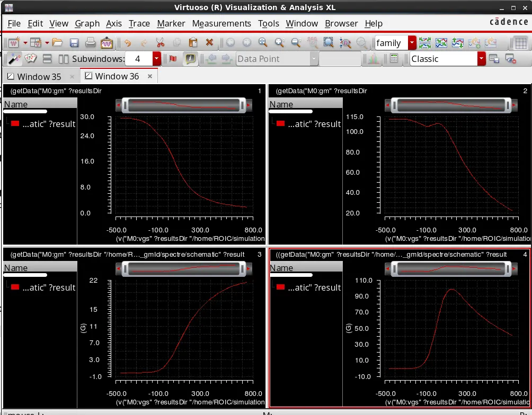Open the histogram tool

coord(373,59)
